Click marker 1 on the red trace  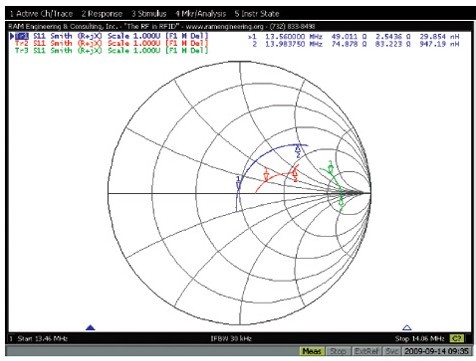(266, 174)
